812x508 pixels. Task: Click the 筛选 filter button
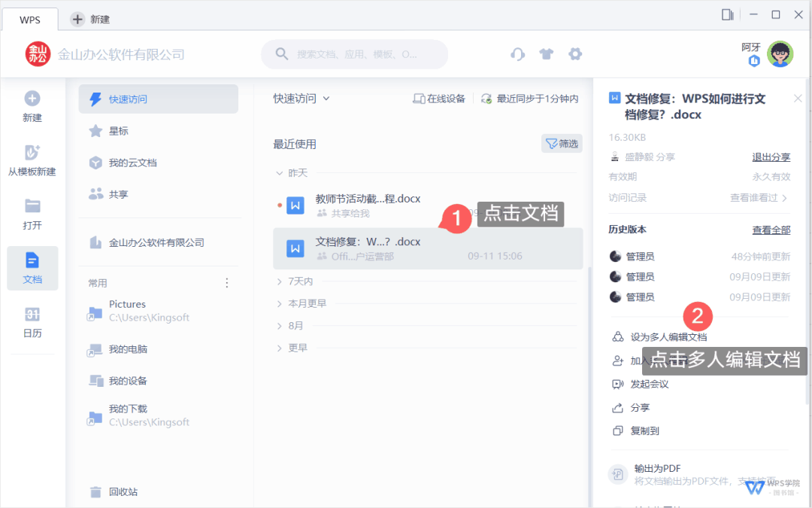(x=562, y=144)
